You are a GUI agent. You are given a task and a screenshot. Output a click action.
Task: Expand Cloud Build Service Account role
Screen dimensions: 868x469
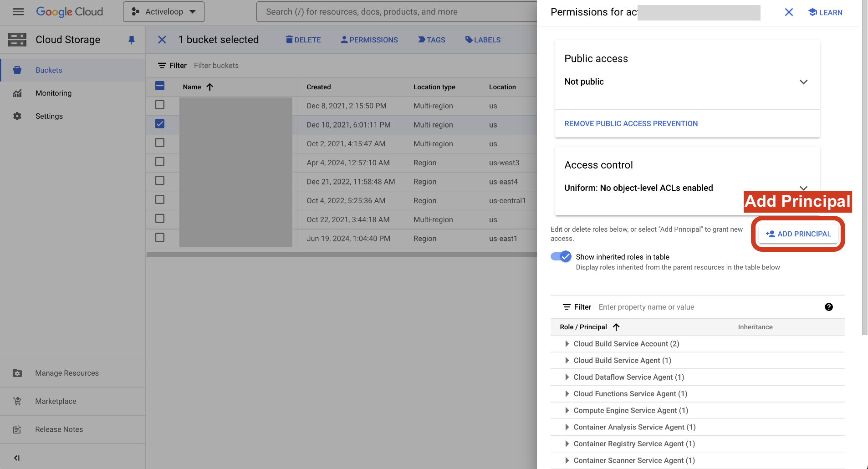[567, 344]
